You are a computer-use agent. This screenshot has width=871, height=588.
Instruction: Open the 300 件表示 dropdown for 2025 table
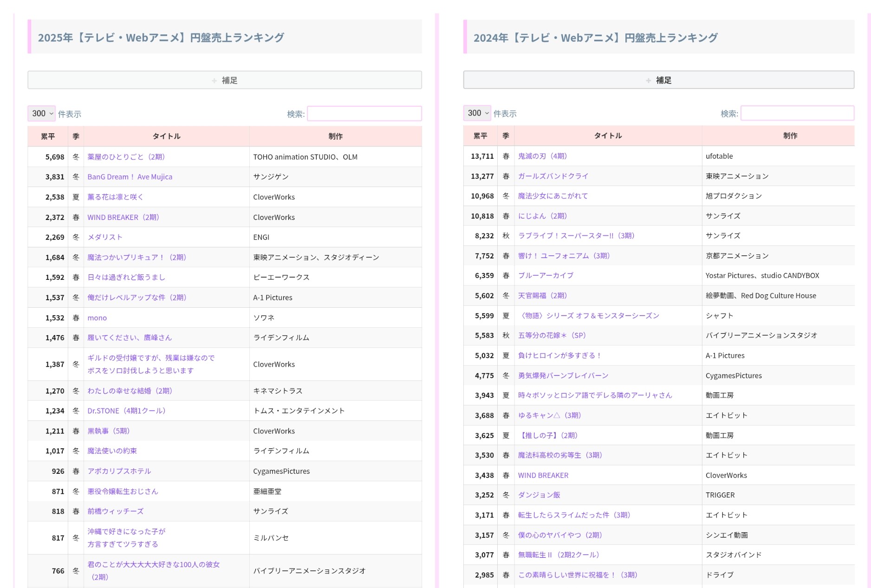[x=42, y=114]
